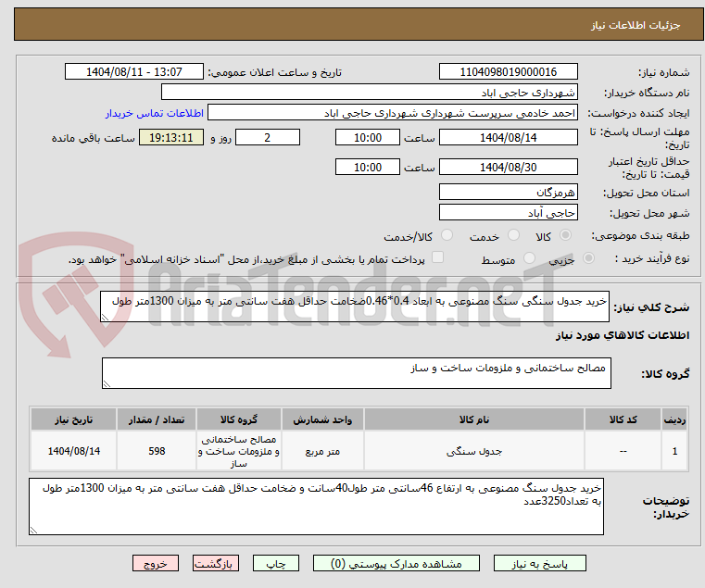Click resize handle of گروه کالا textarea
Viewport: 705px width, 588px height.
pyautogui.click(x=107, y=384)
